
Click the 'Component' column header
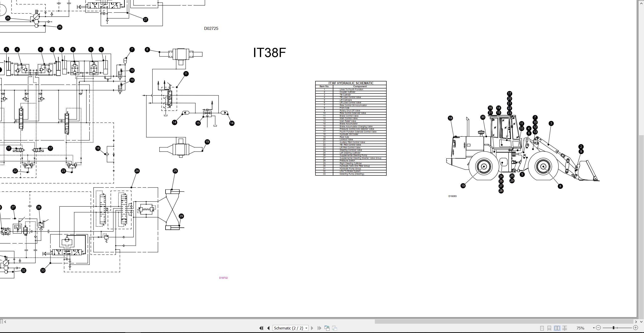(360, 86)
